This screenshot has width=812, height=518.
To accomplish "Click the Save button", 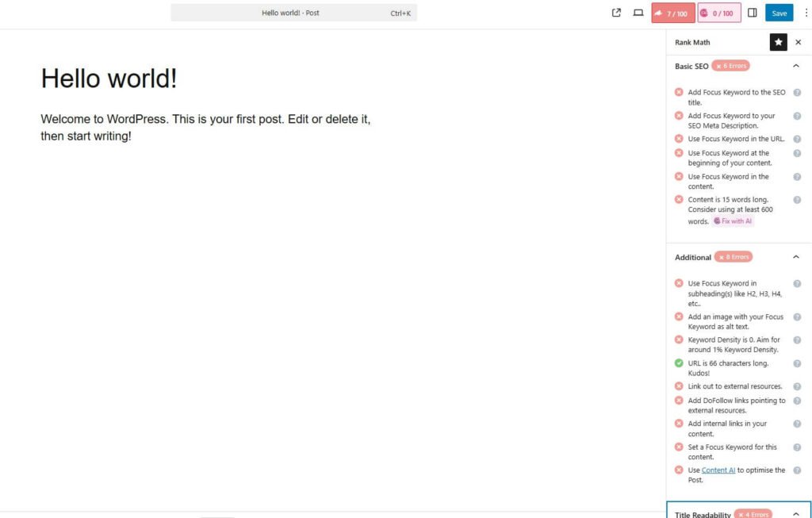I will (779, 13).
